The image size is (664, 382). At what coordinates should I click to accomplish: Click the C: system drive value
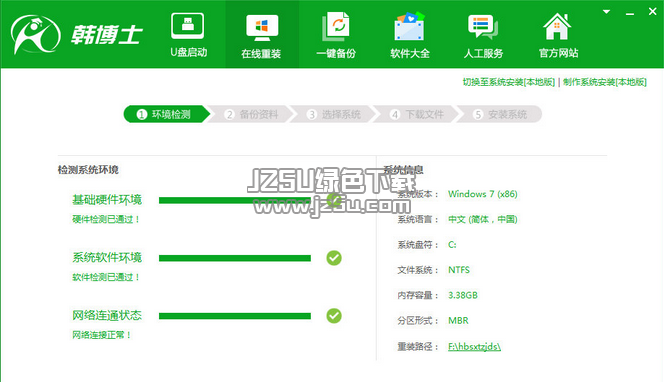452,245
